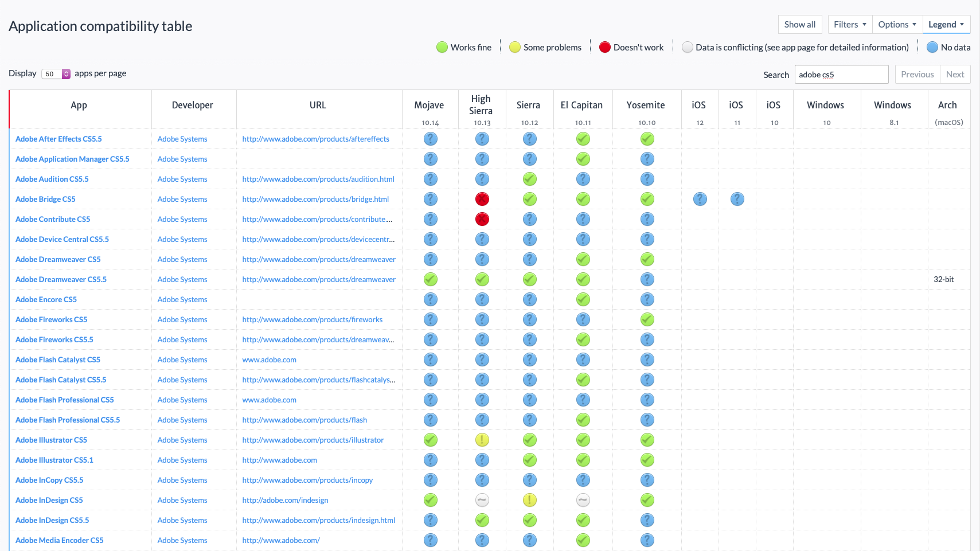Open www.adobe.com URL for Flash Catalyst CS5
The height and width of the screenshot is (551, 980).
tap(270, 359)
